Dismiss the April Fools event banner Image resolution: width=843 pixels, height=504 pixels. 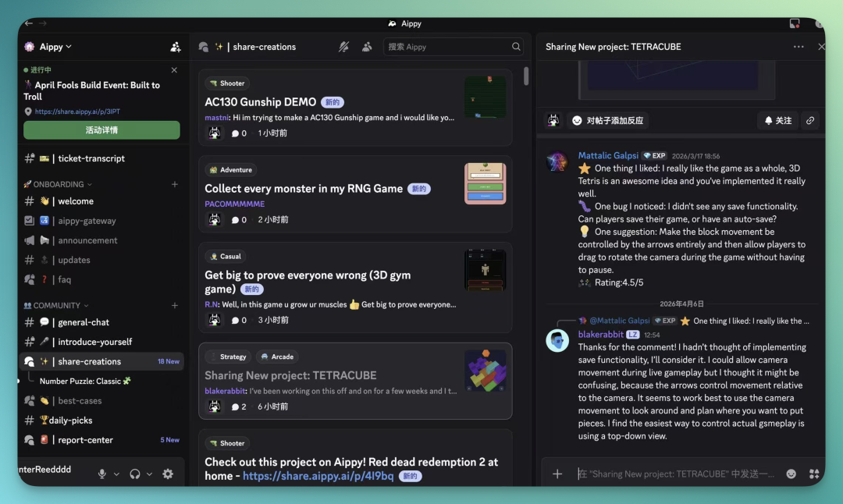(x=174, y=70)
